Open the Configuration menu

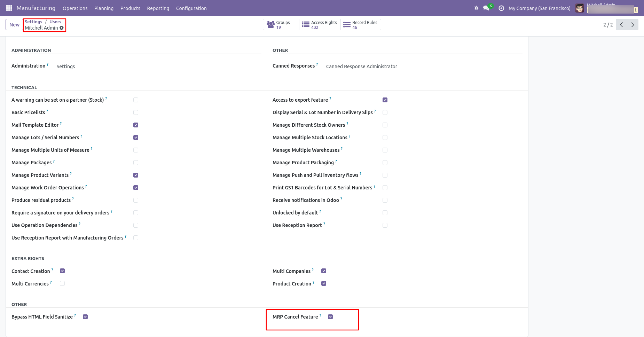pos(191,8)
